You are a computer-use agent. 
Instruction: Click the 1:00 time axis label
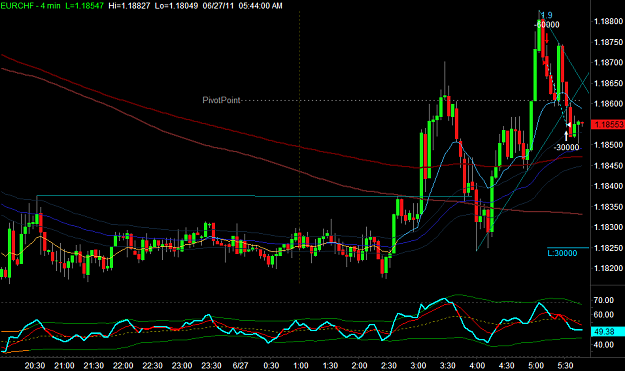click(301, 365)
